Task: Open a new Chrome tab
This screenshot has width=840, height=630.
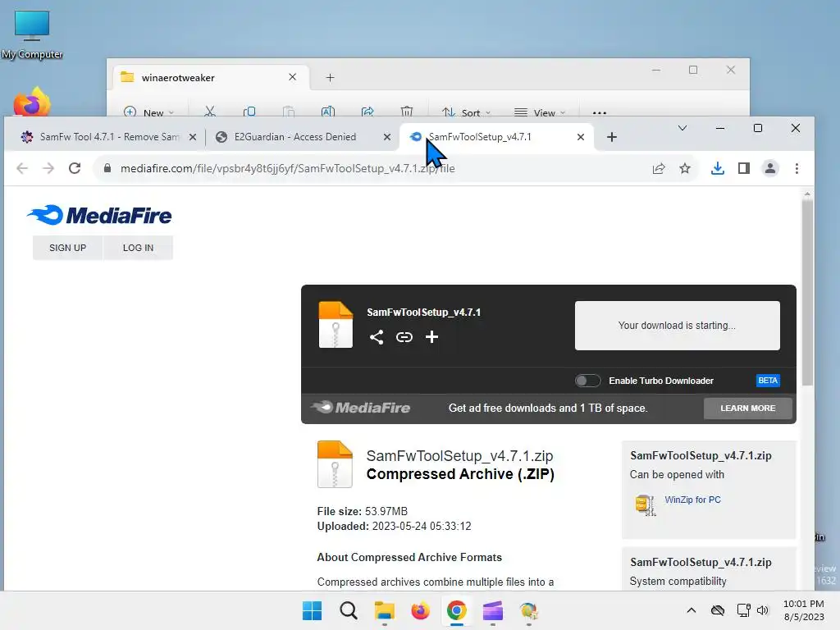Action: [x=612, y=137]
